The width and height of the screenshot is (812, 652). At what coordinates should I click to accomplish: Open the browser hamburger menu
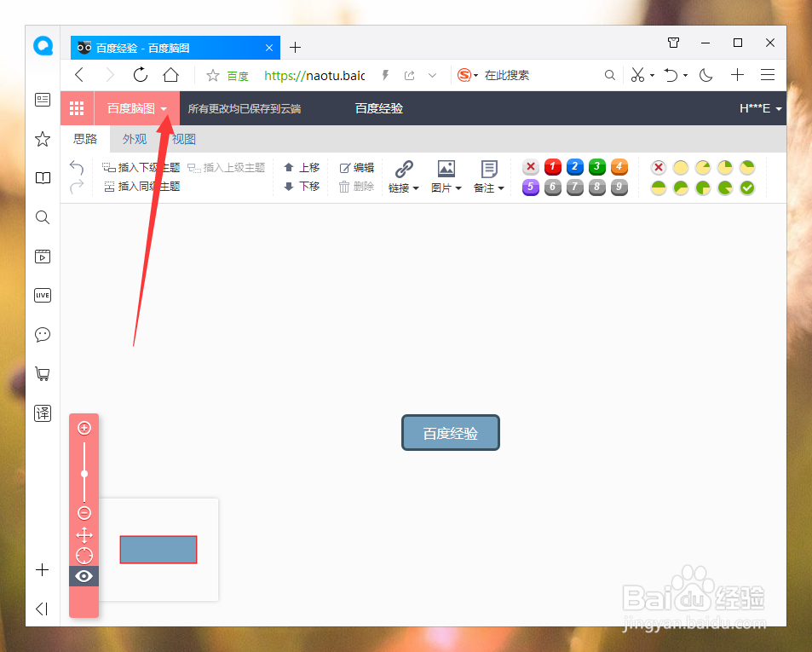pyautogui.click(x=768, y=75)
